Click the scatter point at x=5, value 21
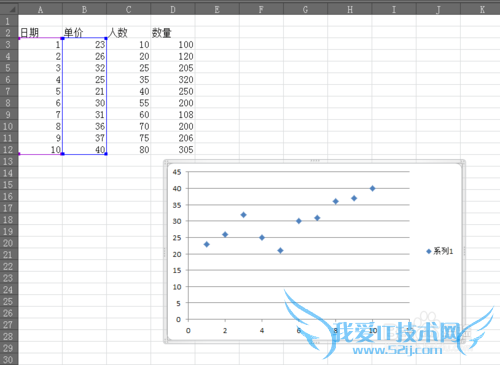This screenshot has width=500, height=365. point(280,250)
